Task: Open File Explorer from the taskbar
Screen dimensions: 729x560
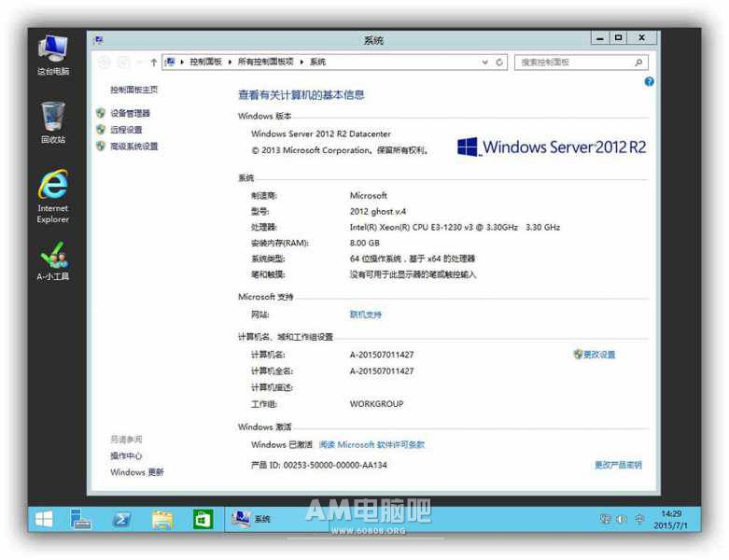Action: (x=162, y=520)
